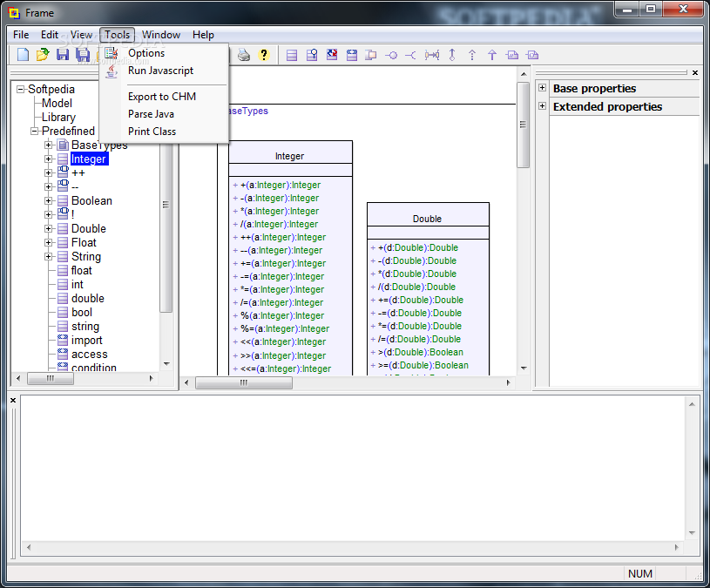Select the lowercase string tree item

(x=85, y=327)
